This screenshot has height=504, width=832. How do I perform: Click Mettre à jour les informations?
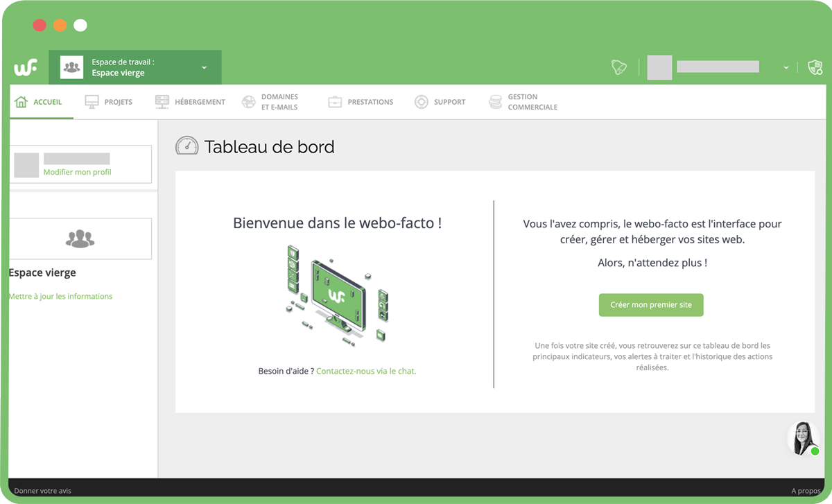click(x=60, y=296)
